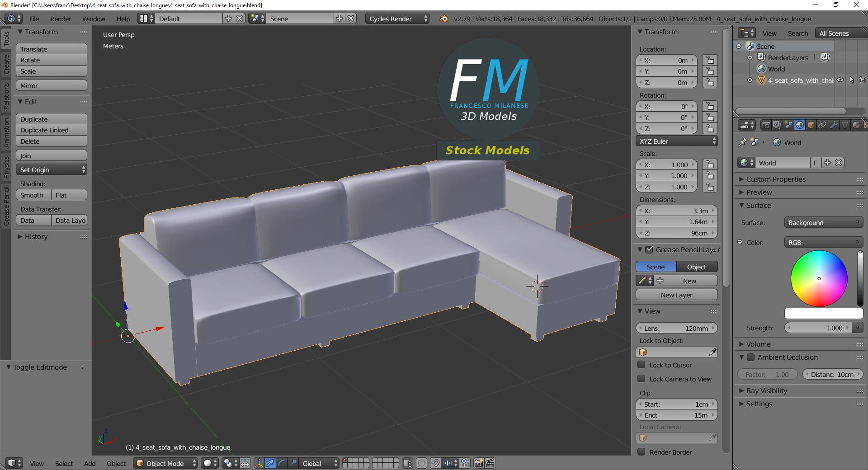Toggle the Grease Pencil Layers checkbox
This screenshot has width=868, height=470.
coord(649,249)
